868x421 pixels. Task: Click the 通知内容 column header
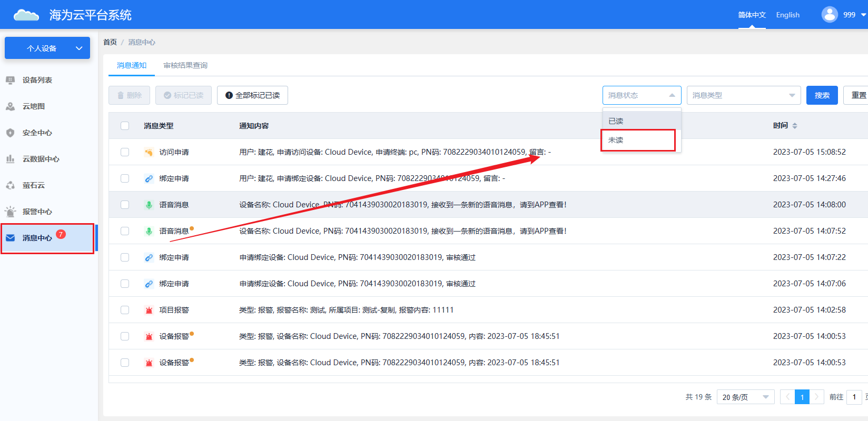254,126
